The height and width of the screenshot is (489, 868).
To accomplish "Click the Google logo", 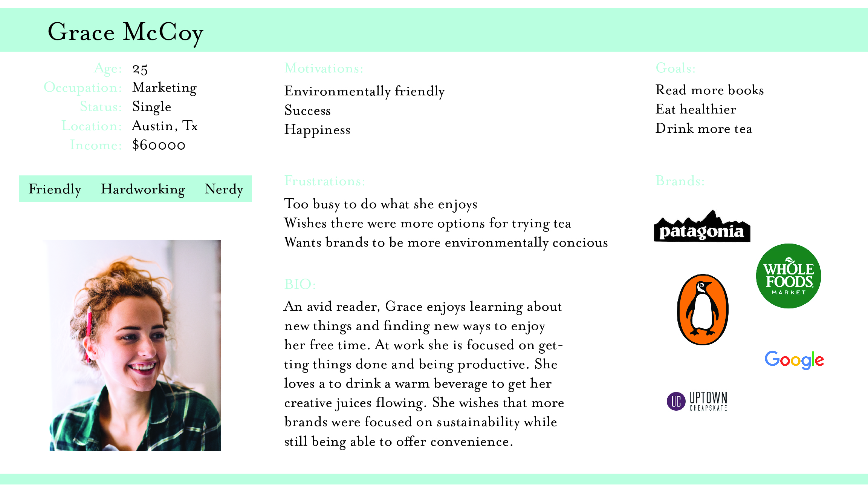I will 794,360.
